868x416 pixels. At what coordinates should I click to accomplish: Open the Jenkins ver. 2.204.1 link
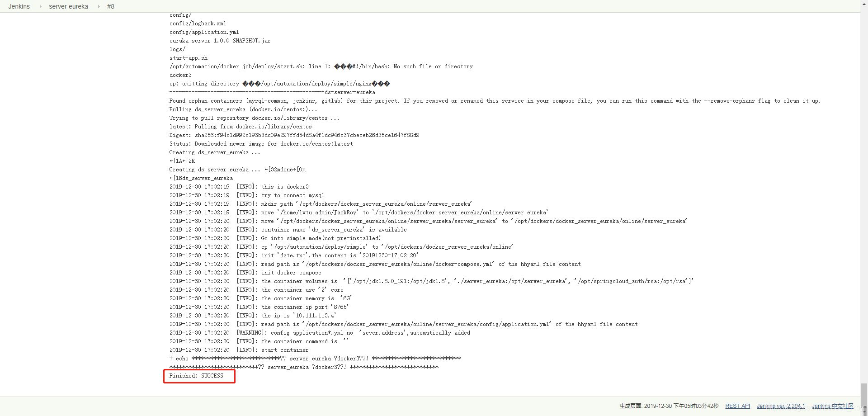[x=781, y=406]
